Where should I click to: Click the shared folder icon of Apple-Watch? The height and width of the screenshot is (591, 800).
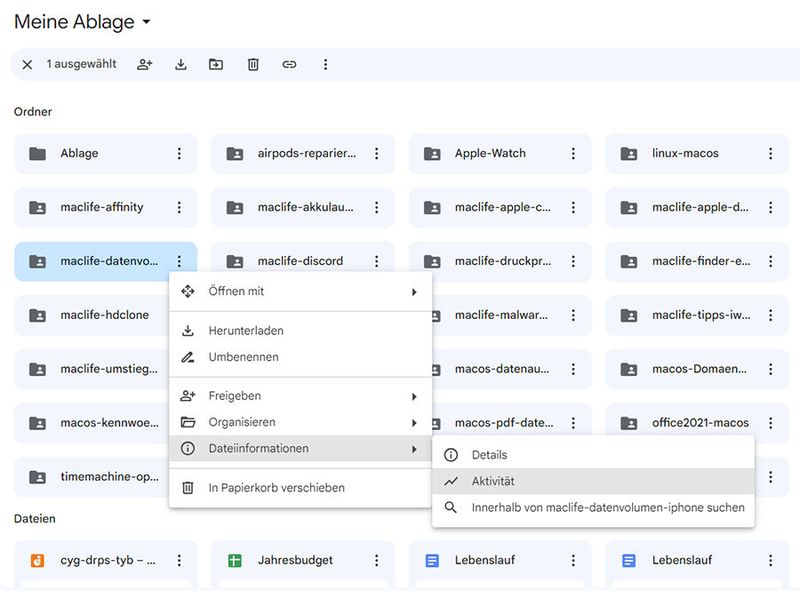431,153
